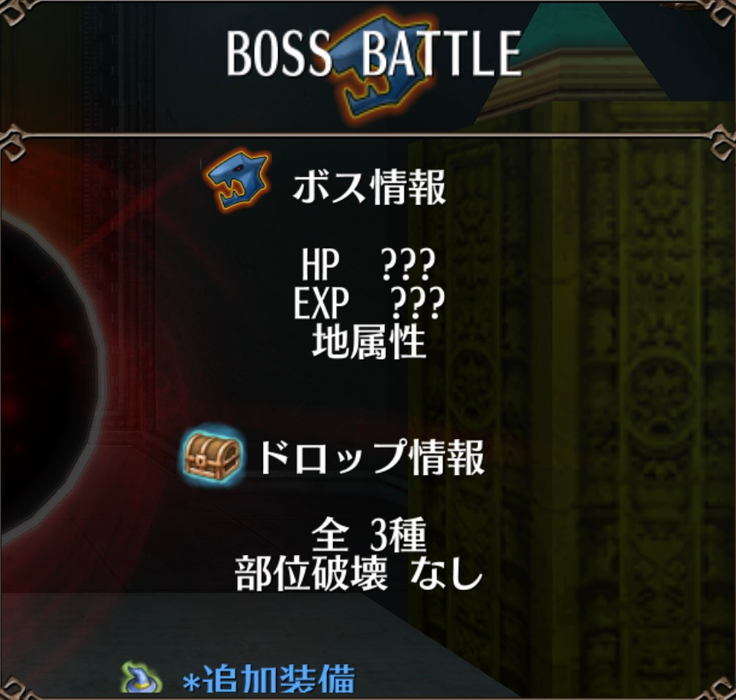The height and width of the screenshot is (700, 736).
Task: Select the EXP ??? line
Action: tap(369, 302)
